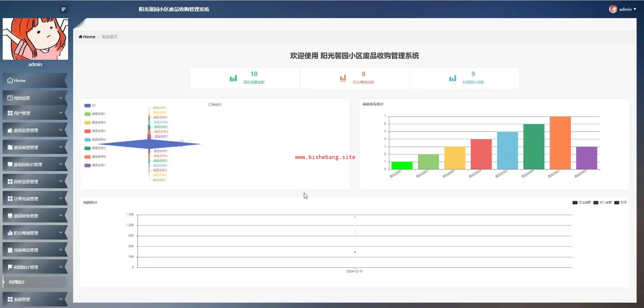The image size is (644, 308).
Task: Toggle 废品名称2 in the pie legend
Action: point(95,123)
